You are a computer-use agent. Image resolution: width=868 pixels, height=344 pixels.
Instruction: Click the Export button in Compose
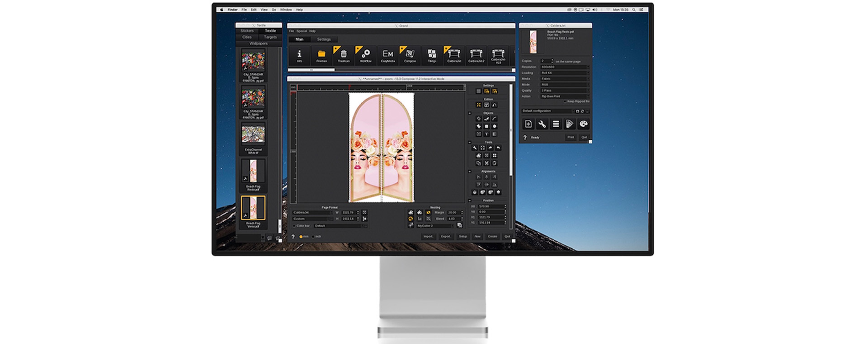(x=446, y=237)
